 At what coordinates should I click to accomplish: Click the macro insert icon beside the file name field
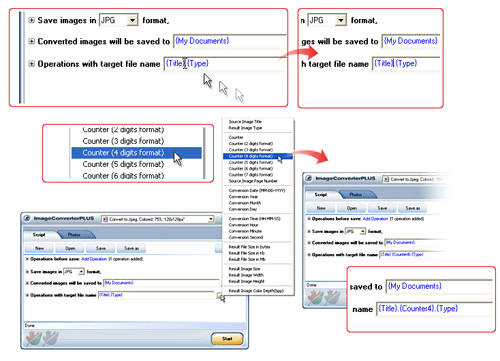click(x=219, y=295)
